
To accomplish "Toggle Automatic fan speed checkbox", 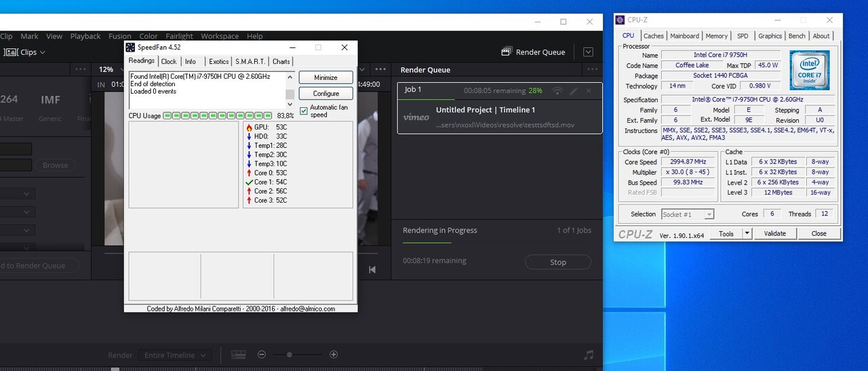I will point(303,111).
